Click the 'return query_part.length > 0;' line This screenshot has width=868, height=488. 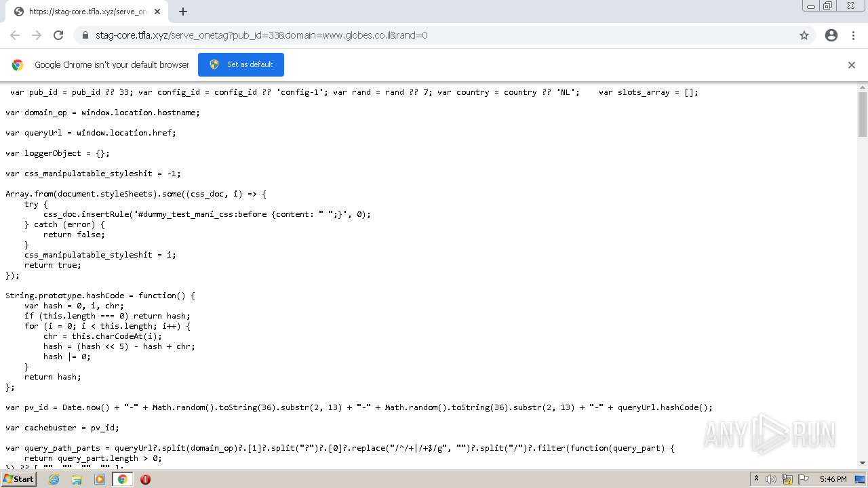[93, 458]
